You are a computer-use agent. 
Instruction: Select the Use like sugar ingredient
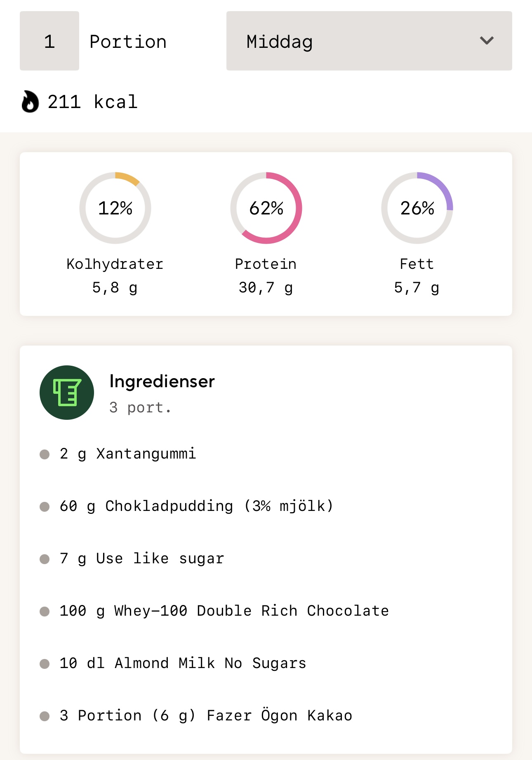coord(142,559)
